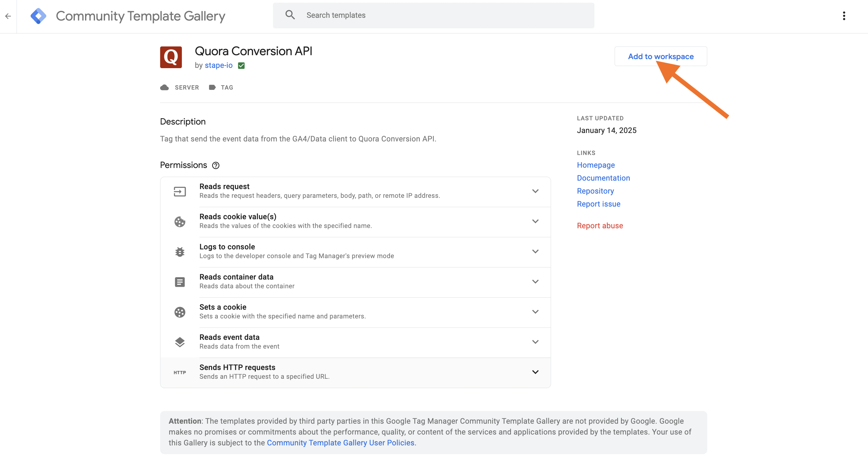
Task: Click the search magnifier icon
Action: (290, 15)
